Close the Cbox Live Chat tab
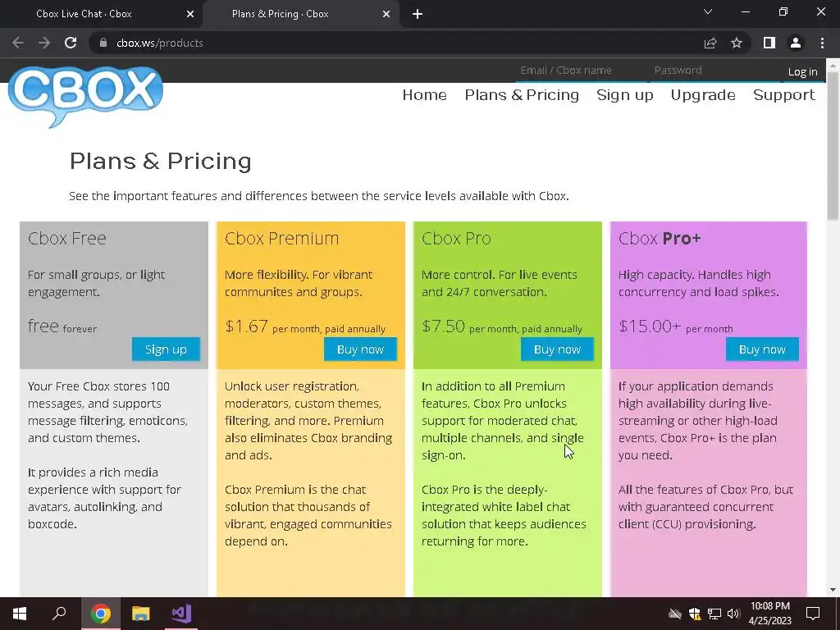 pos(190,14)
